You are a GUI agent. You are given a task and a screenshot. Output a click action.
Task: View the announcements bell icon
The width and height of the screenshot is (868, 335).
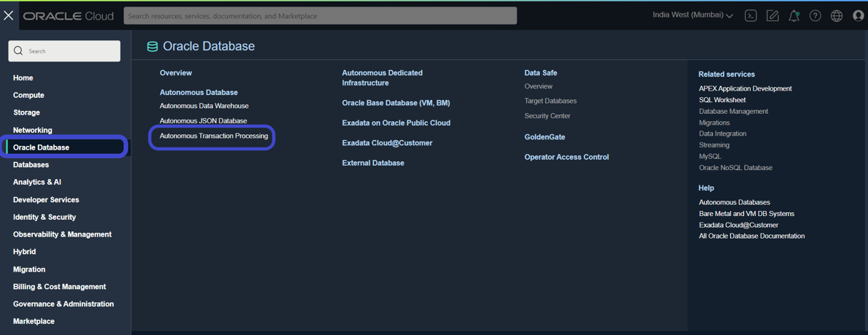click(794, 16)
